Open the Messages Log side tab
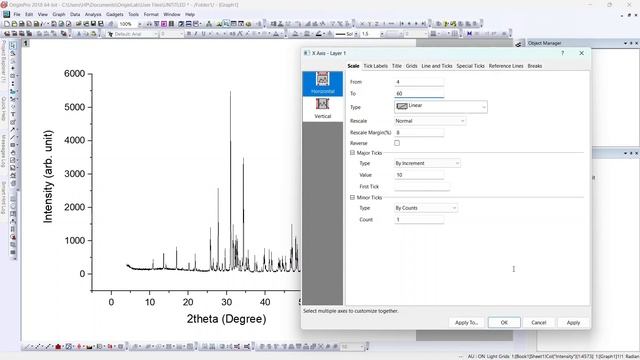Image resolution: width=640 pixels, height=360 pixels. pyautogui.click(x=3, y=151)
